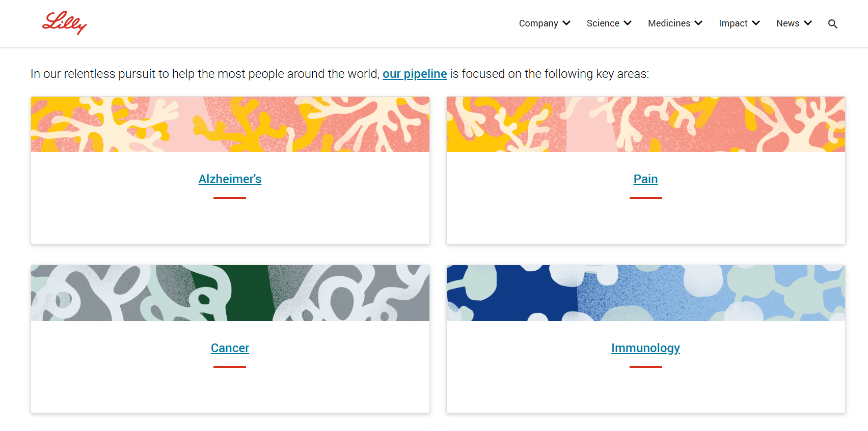Open the Science menu label
The height and width of the screenshot is (431, 868).
603,23
